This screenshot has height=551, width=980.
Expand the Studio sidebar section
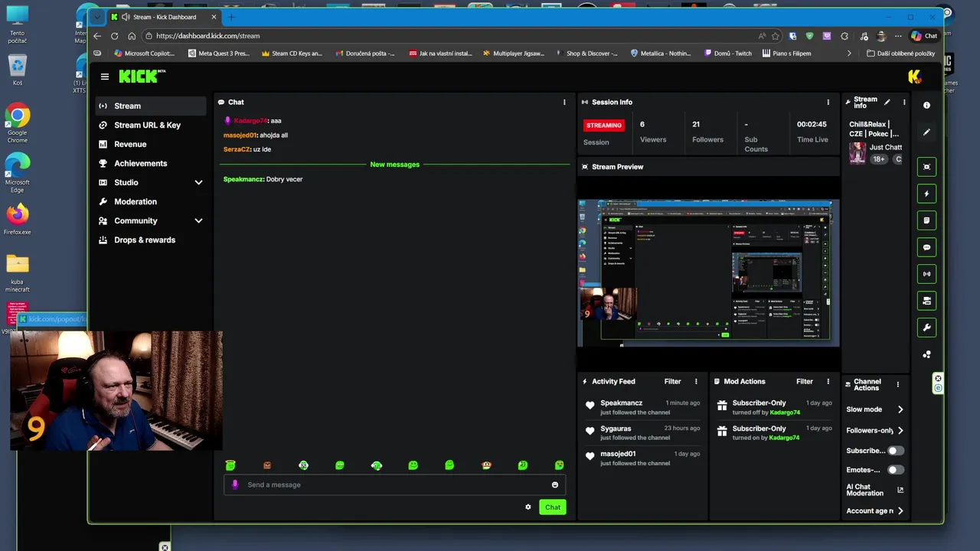(x=198, y=183)
